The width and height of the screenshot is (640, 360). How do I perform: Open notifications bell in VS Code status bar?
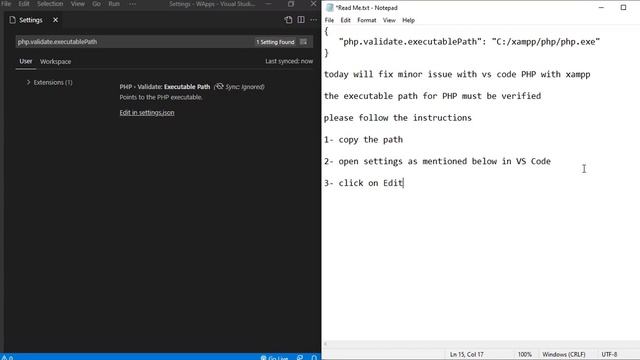pos(314,358)
